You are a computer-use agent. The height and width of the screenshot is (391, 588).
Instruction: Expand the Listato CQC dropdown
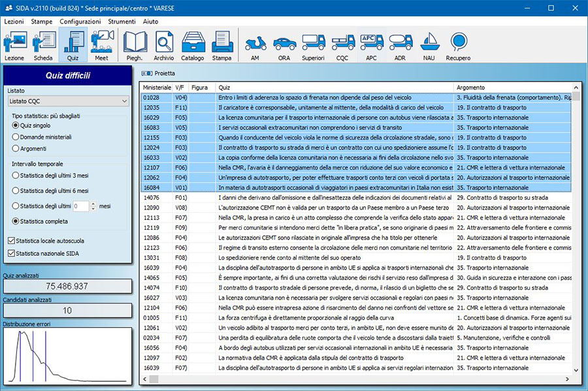(x=124, y=101)
